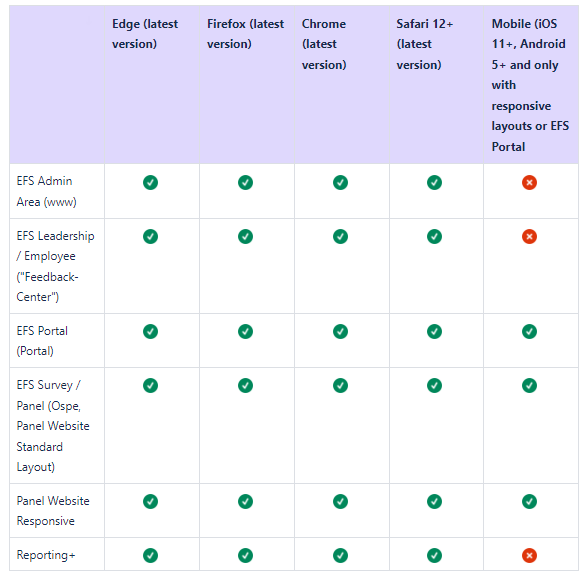Viewport: 588px width, 578px height.
Task: Click the Panel Website Responsive row label
Action: 53,511
